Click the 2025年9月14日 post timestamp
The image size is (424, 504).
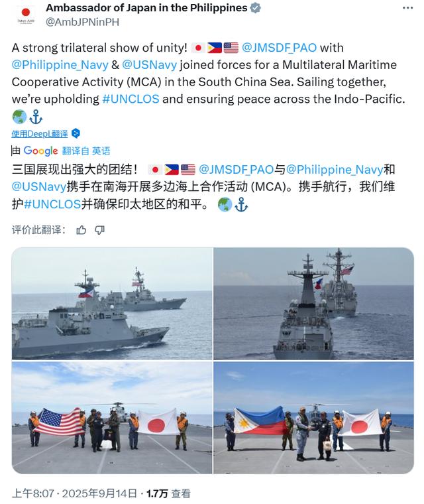click(99, 493)
